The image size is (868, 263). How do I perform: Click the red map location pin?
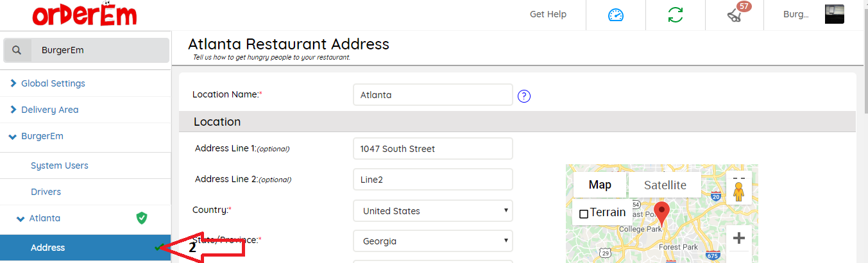(x=661, y=212)
